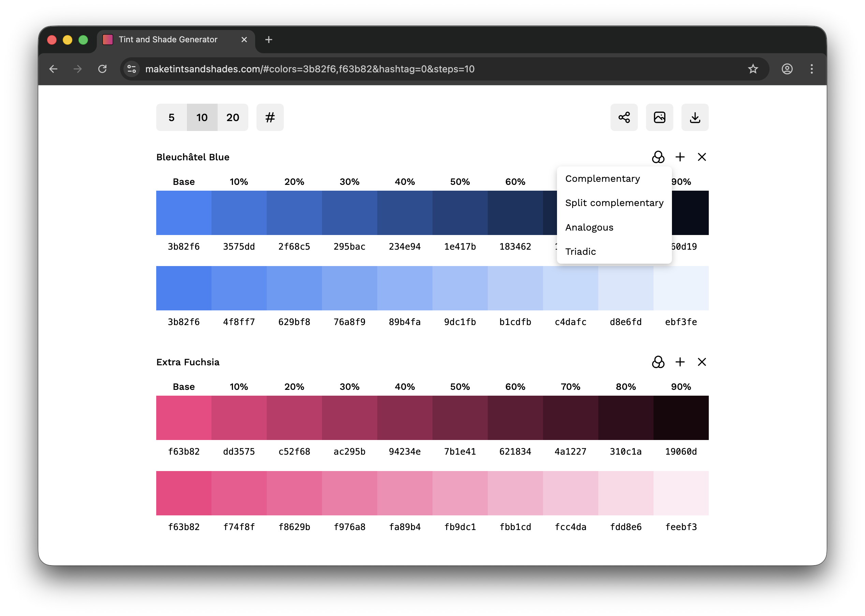
Task: Remove the Extra Fuchsia palette
Action: click(702, 362)
